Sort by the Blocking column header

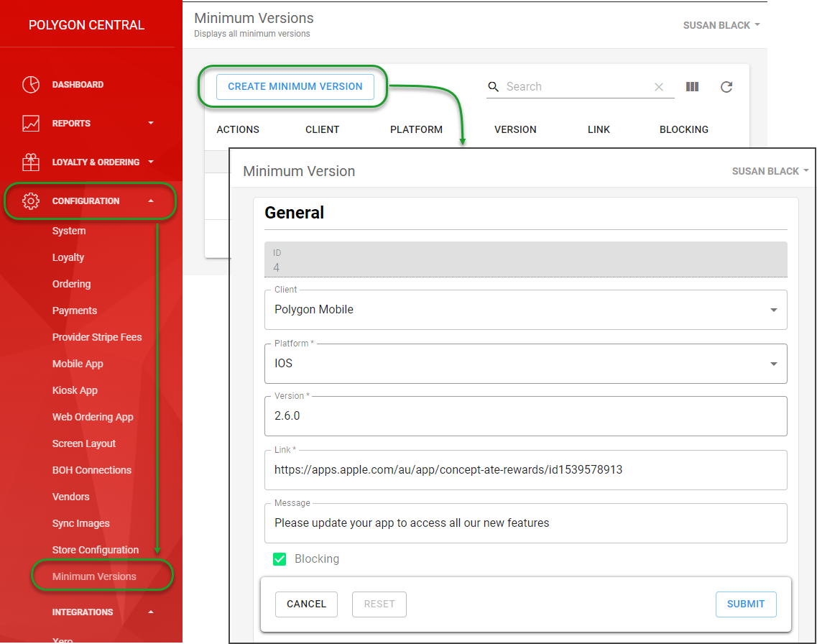(x=683, y=129)
